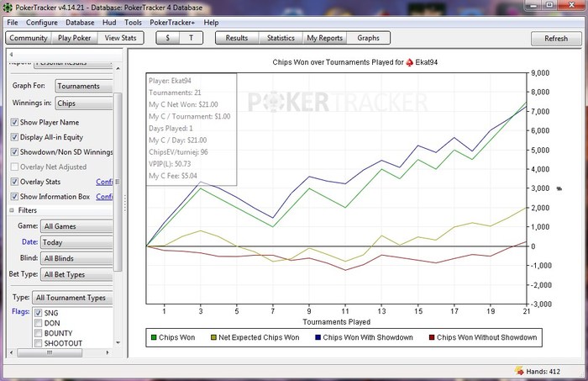Open the My Reports tab
588x381 pixels.
[325, 38]
